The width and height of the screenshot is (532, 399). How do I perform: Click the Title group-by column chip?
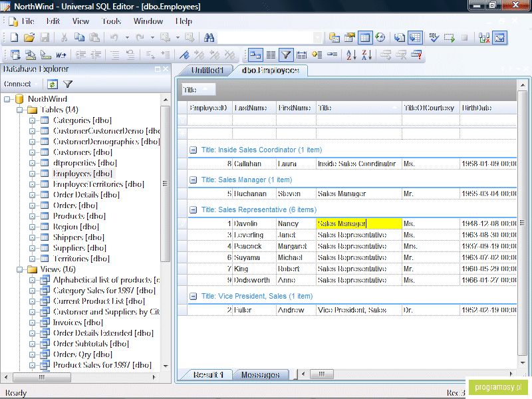click(x=198, y=90)
